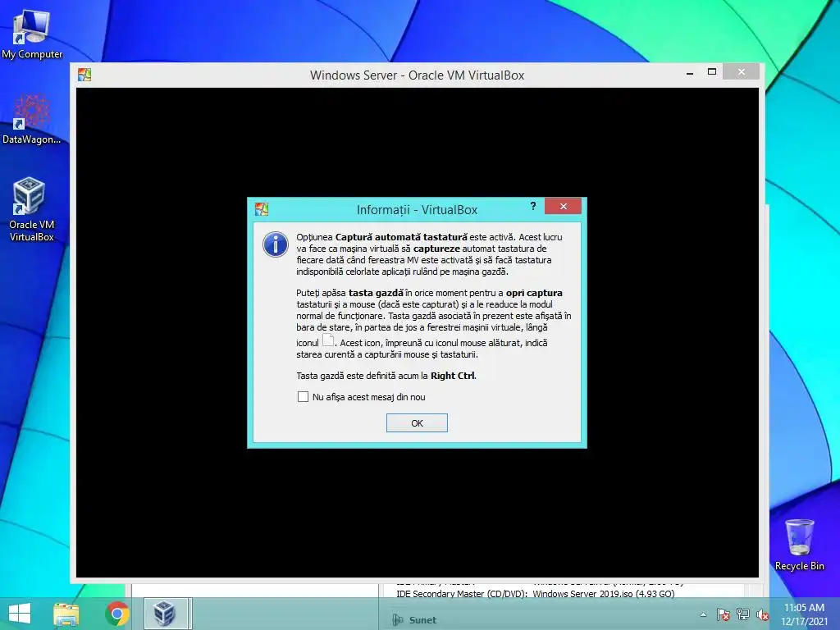Open Oracle VM VirtualBox desktop shortcut
The width and height of the screenshot is (840, 630).
point(32,209)
